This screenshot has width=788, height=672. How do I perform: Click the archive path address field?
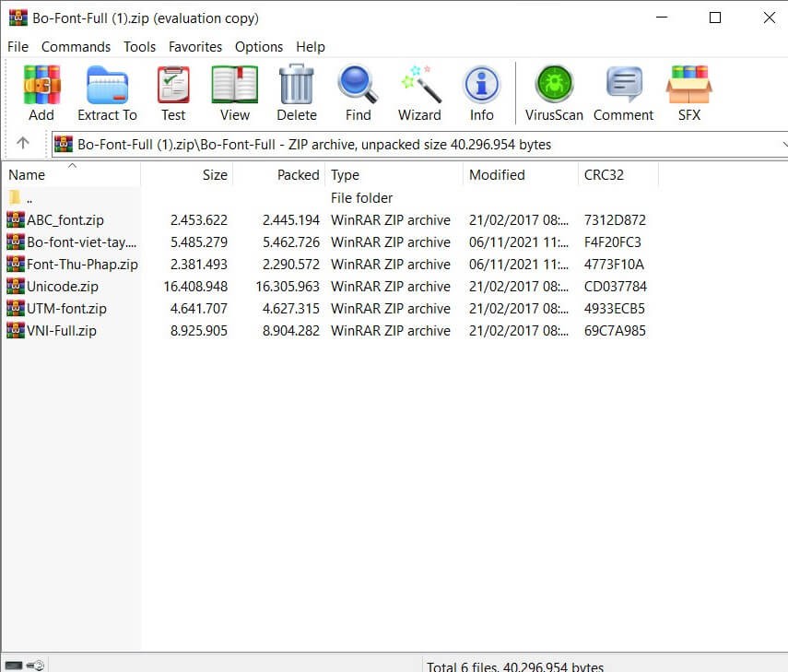click(419, 144)
